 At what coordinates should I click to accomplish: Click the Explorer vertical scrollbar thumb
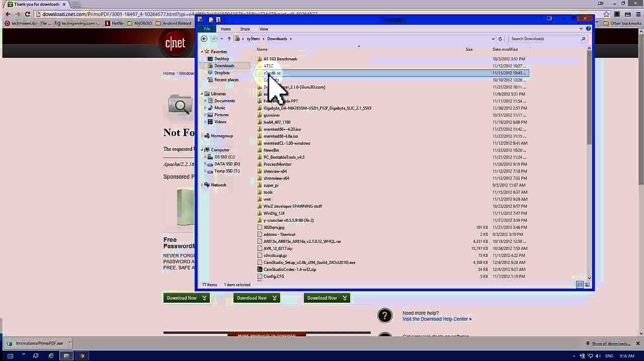[589, 98]
